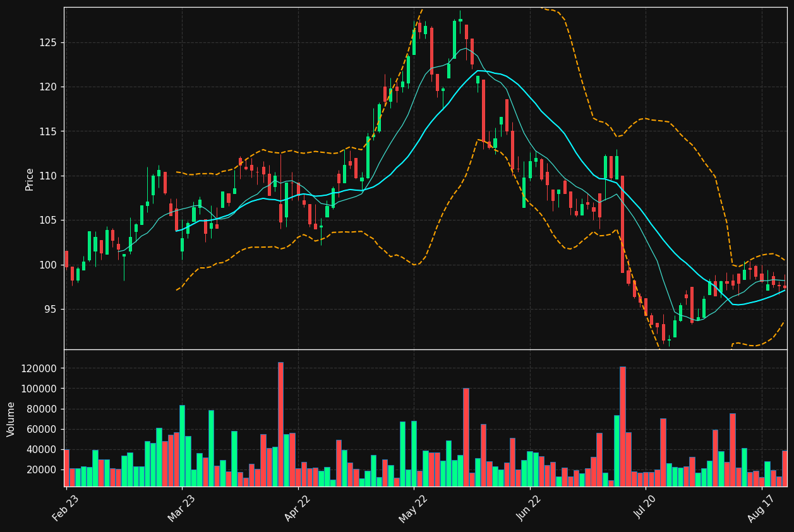Click the 60000 volume tick label
The height and width of the screenshot is (532, 794).
pos(42,429)
